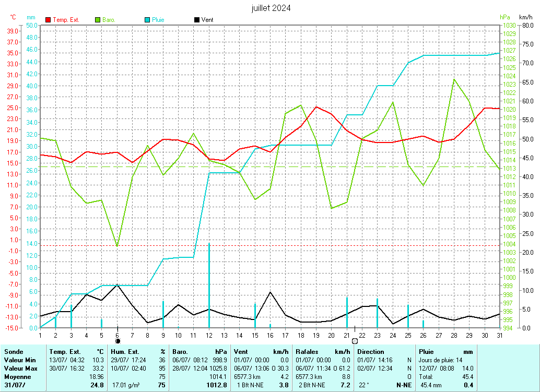
Task: Select the Hum. Ext. table column header
Action: 138,352
